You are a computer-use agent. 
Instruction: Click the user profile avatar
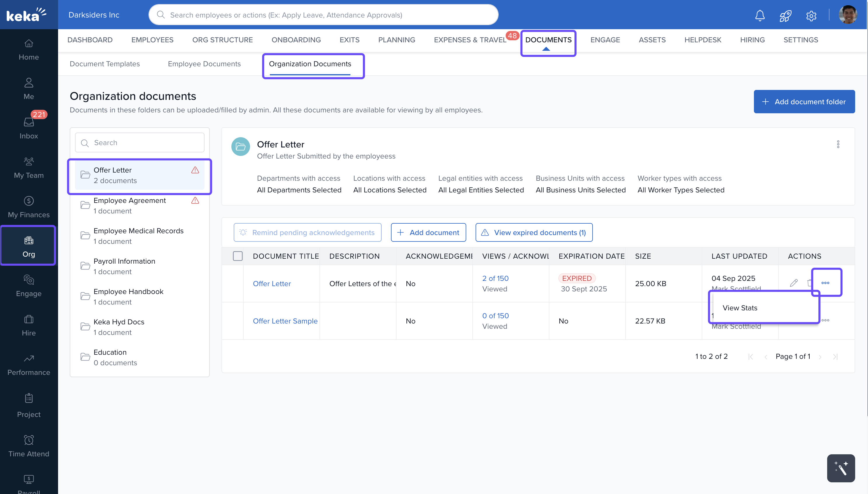pos(848,15)
